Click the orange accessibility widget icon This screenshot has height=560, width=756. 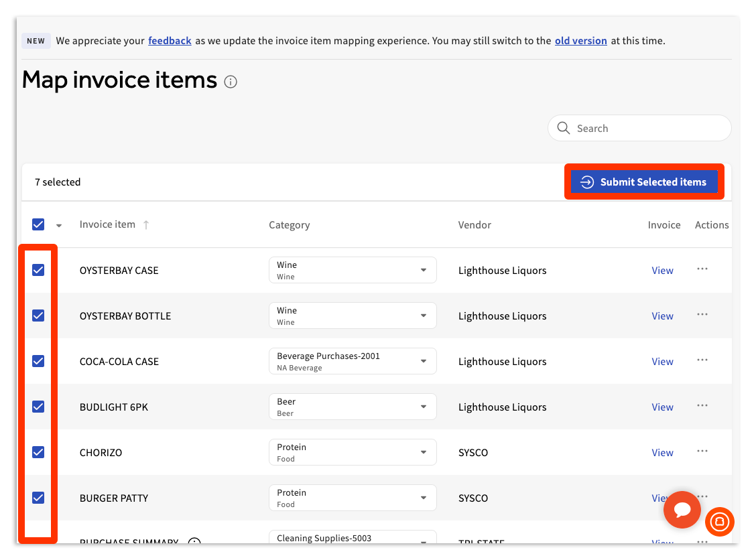coord(720,522)
